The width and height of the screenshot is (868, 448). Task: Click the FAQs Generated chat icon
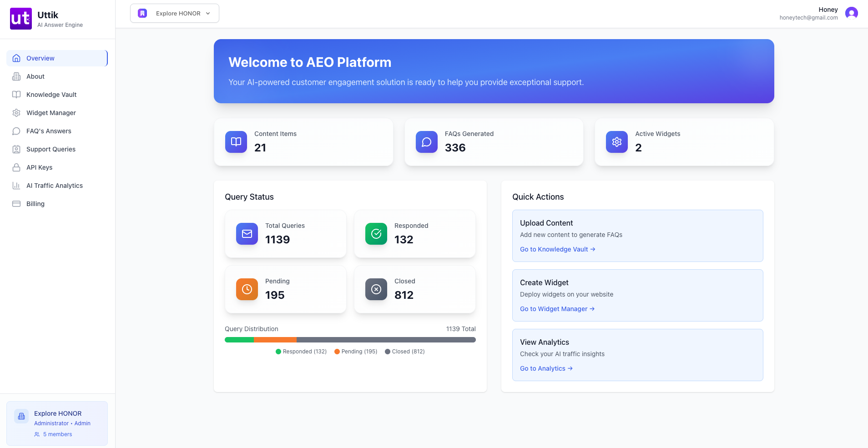click(x=427, y=142)
